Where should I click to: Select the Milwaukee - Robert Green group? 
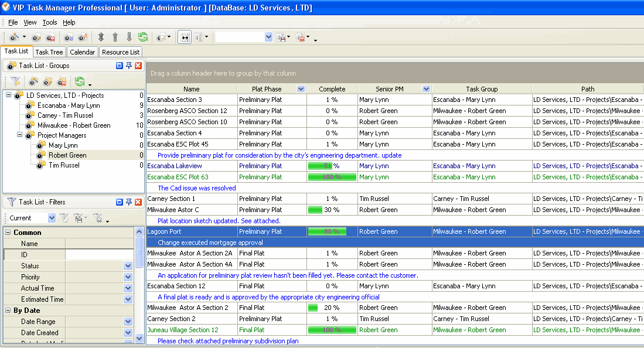(74, 125)
